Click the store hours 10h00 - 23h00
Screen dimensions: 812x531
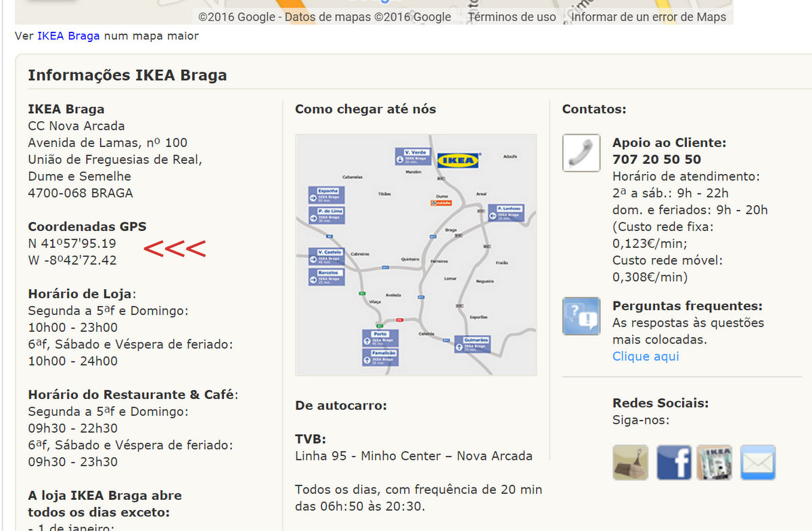(72, 327)
